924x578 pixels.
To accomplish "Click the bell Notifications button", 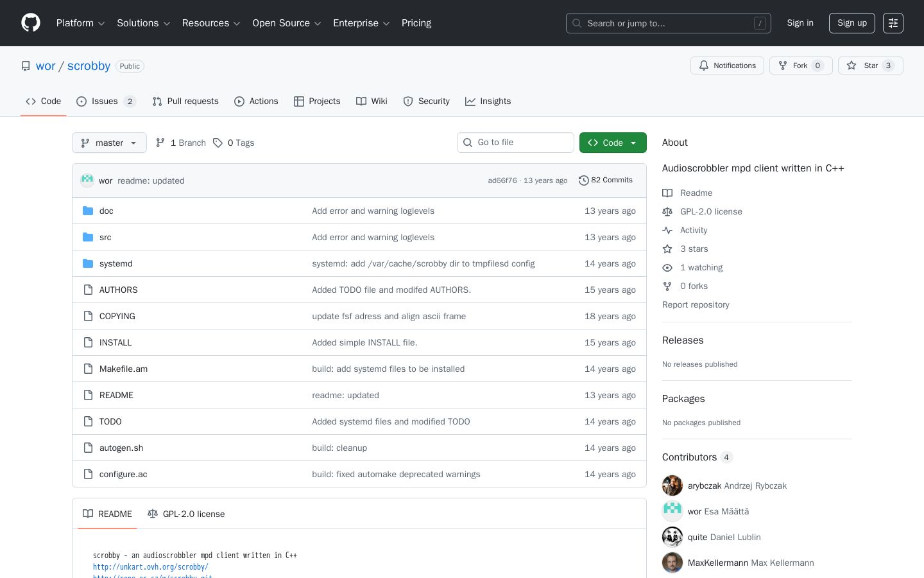I will coord(727,66).
